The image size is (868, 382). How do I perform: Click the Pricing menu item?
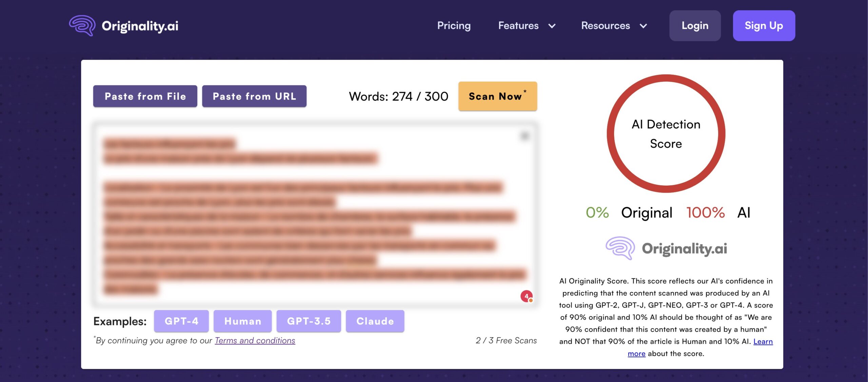coord(454,25)
